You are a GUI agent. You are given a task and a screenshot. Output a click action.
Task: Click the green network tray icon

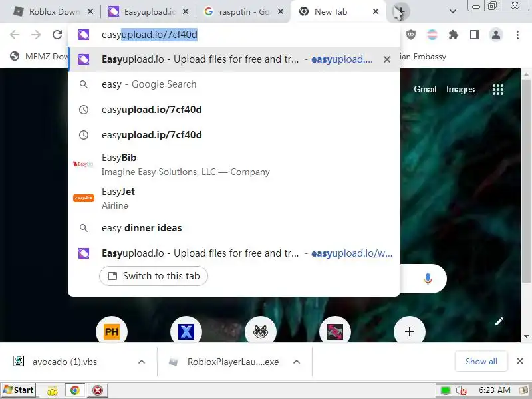click(445, 391)
